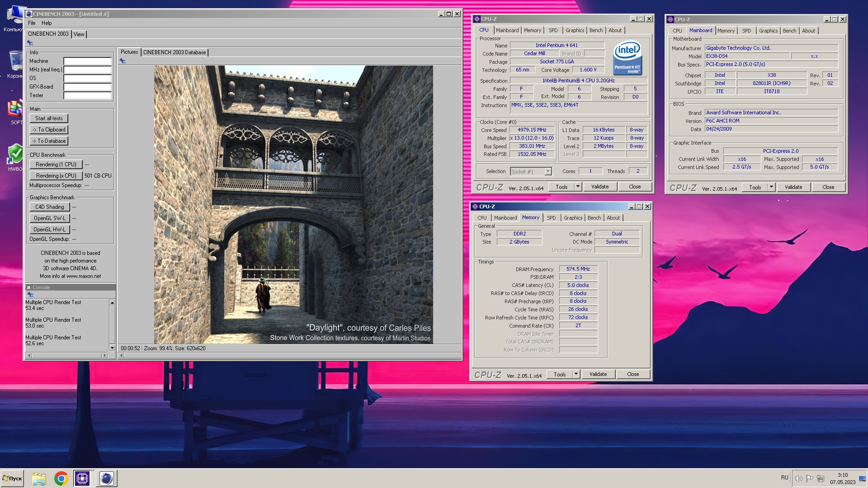Click the CINEBENCH title bar app icon
868x488 pixels.
click(x=29, y=14)
